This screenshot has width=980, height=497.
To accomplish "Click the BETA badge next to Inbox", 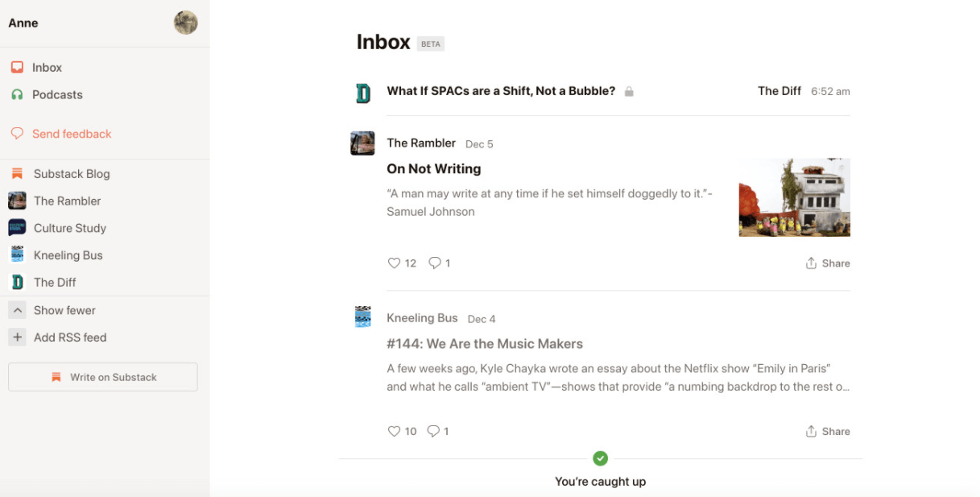I will pyautogui.click(x=431, y=44).
